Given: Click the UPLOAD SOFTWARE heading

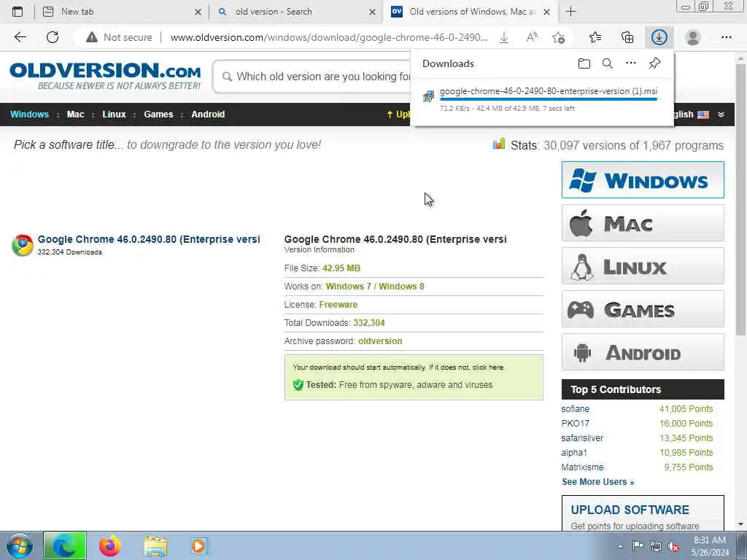Looking at the screenshot, I should coord(630,510).
